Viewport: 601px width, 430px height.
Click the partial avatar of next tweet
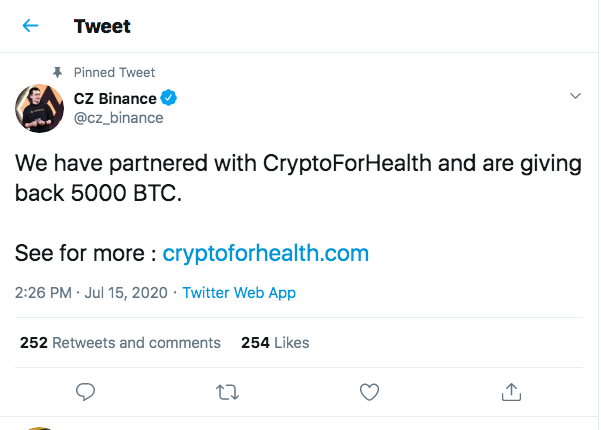tap(39, 428)
